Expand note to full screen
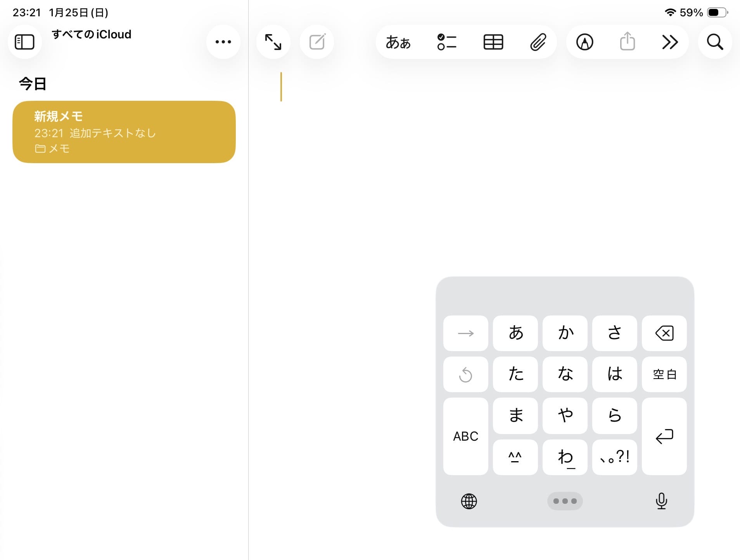This screenshot has width=740, height=560. [x=273, y=42]
